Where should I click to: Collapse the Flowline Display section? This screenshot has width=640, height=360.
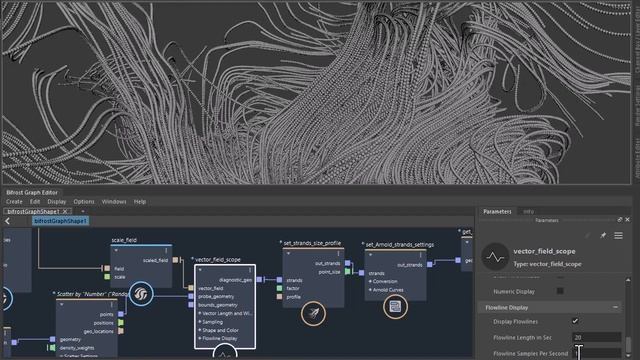pos(615,307)
